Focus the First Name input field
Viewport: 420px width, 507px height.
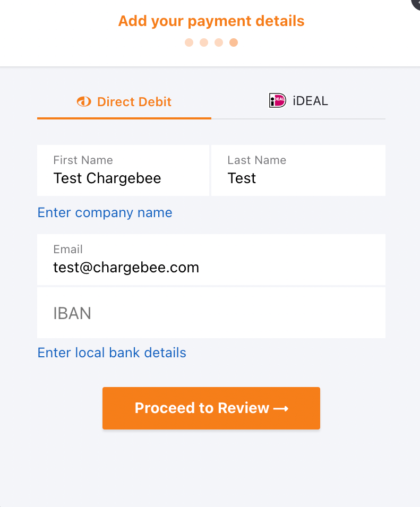pos(123,170)
